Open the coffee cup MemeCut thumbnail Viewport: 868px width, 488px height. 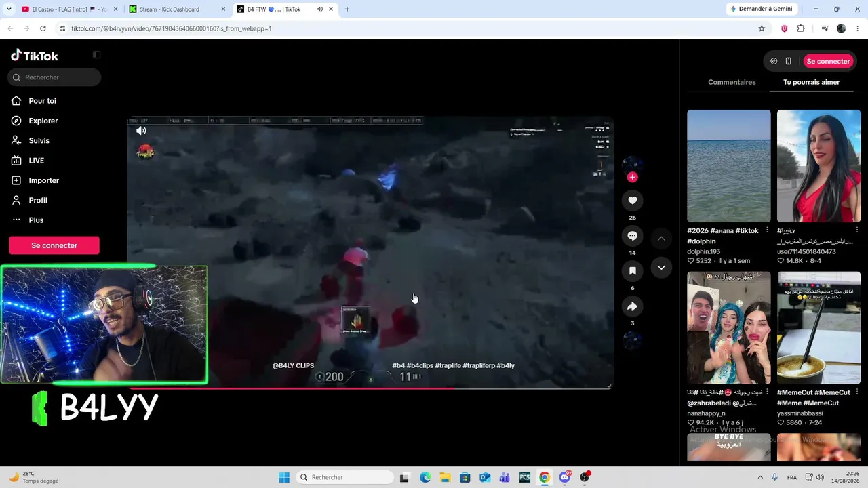(818, 328)
